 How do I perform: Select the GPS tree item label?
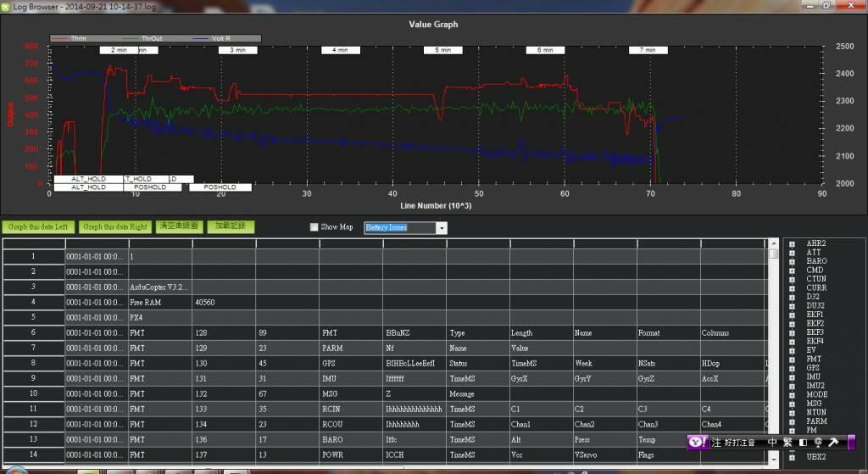click(813, 368)
